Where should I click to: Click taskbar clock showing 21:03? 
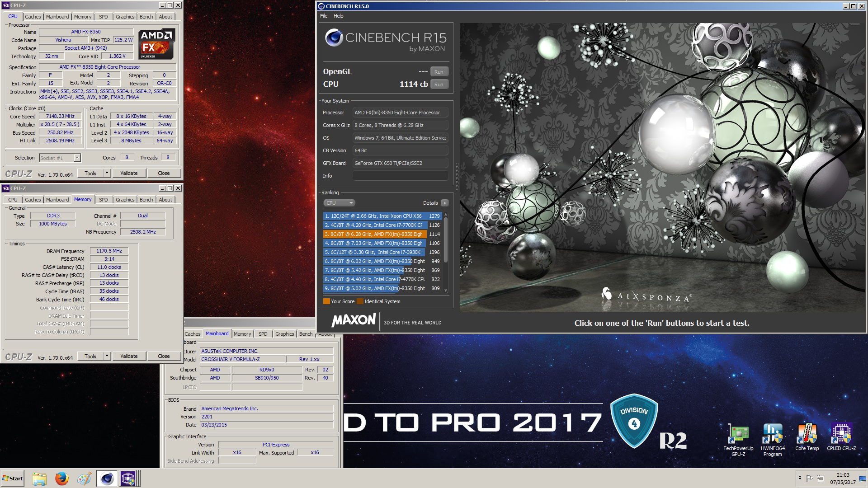click(843, 479)
